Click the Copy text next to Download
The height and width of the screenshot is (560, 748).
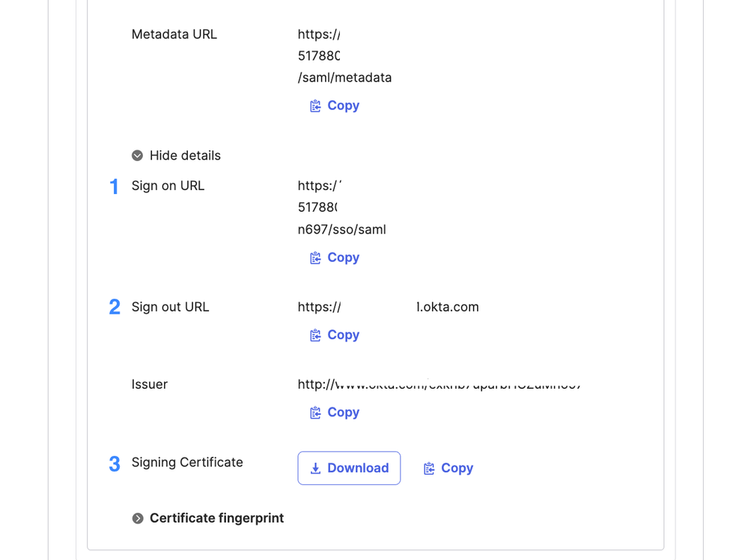coord(457,468)
